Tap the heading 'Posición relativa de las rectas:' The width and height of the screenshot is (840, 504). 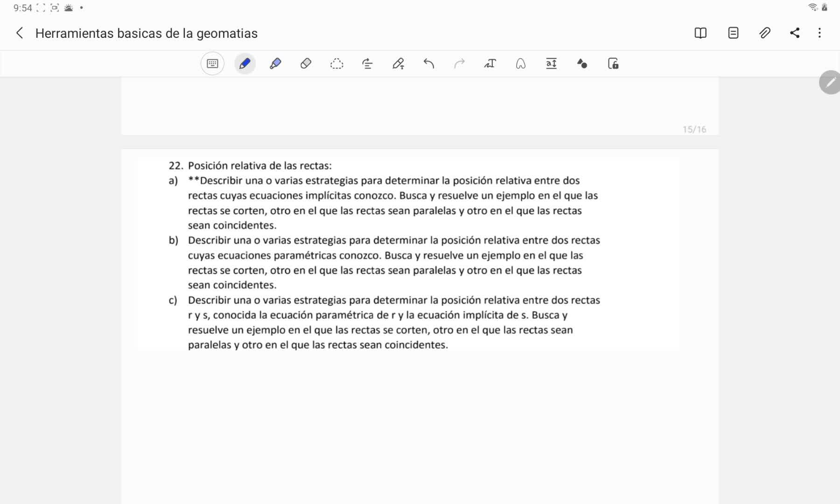(260, 166)
